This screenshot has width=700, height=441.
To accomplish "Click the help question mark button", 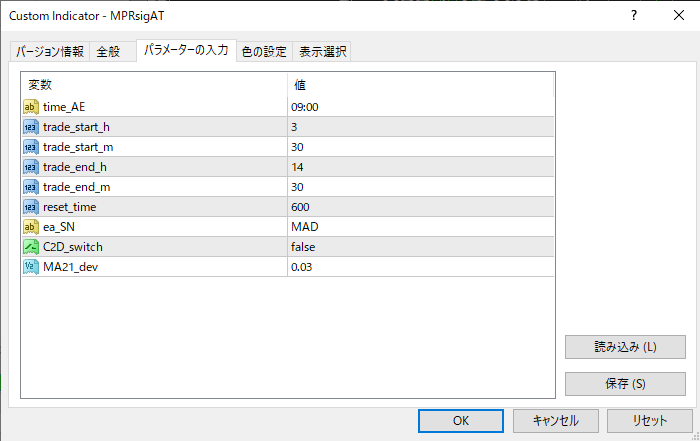I will [x=633, y=16].
